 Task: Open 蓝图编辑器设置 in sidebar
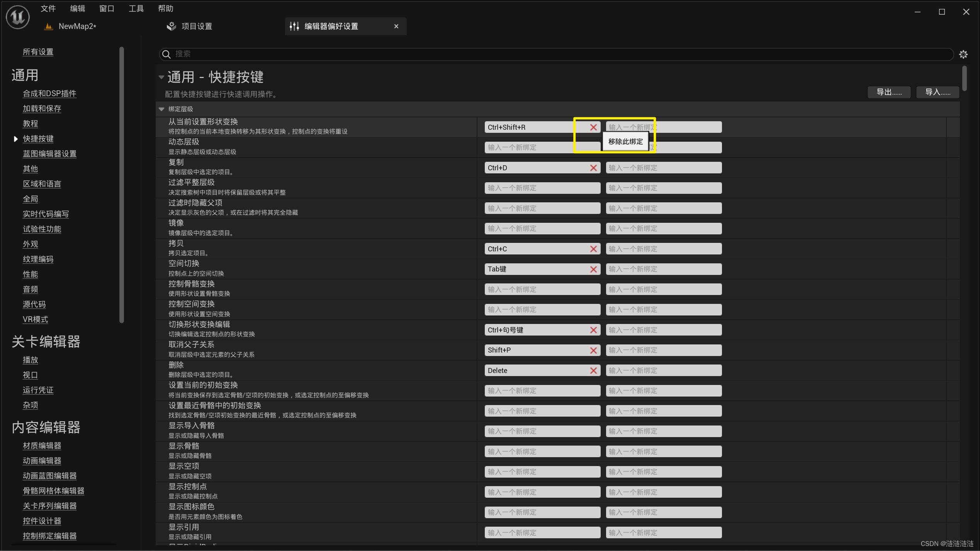[x=49, y=154]
